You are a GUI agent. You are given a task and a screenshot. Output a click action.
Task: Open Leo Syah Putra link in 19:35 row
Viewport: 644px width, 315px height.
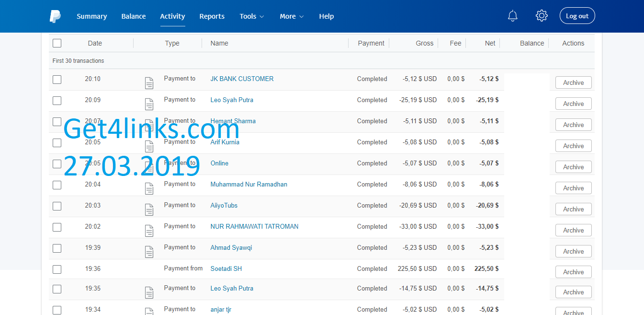(232, 289)
